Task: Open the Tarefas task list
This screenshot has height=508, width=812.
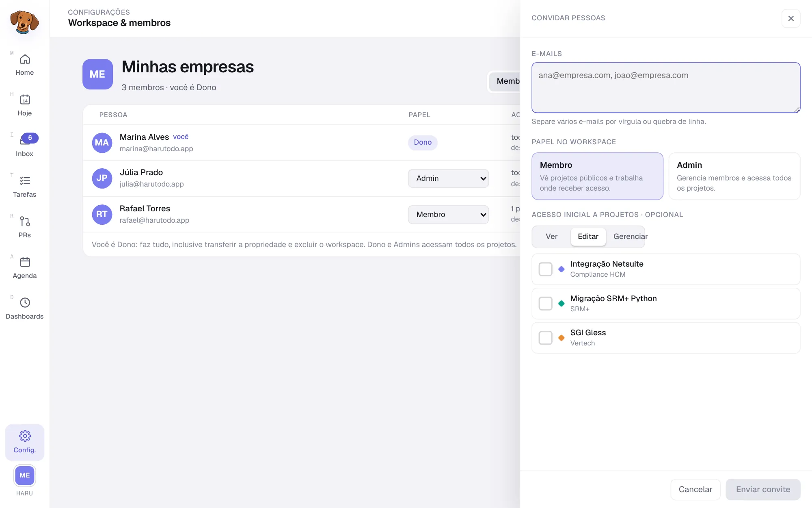Action: coord(25,187)
